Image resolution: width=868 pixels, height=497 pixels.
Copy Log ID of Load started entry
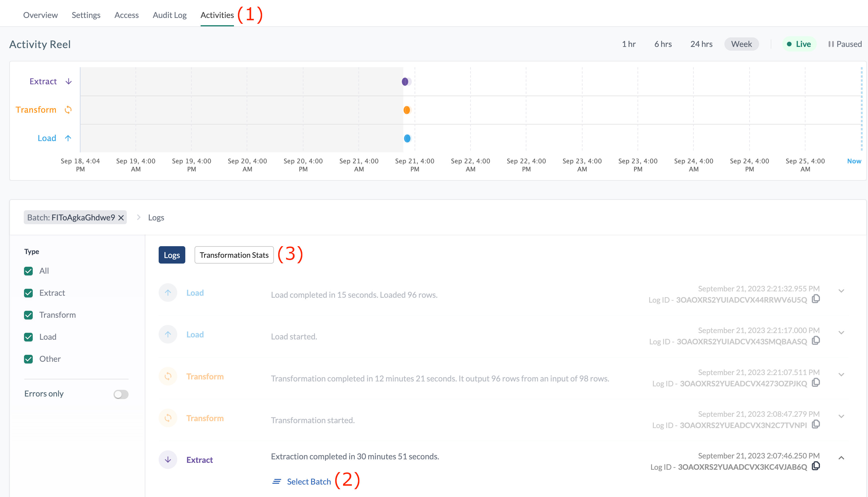click(816, 340)
